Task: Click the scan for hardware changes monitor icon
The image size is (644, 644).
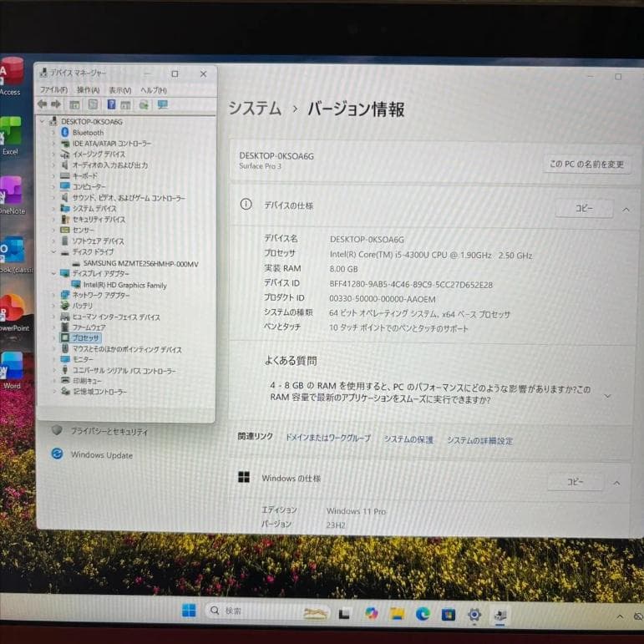Action: tap(163, 104)
